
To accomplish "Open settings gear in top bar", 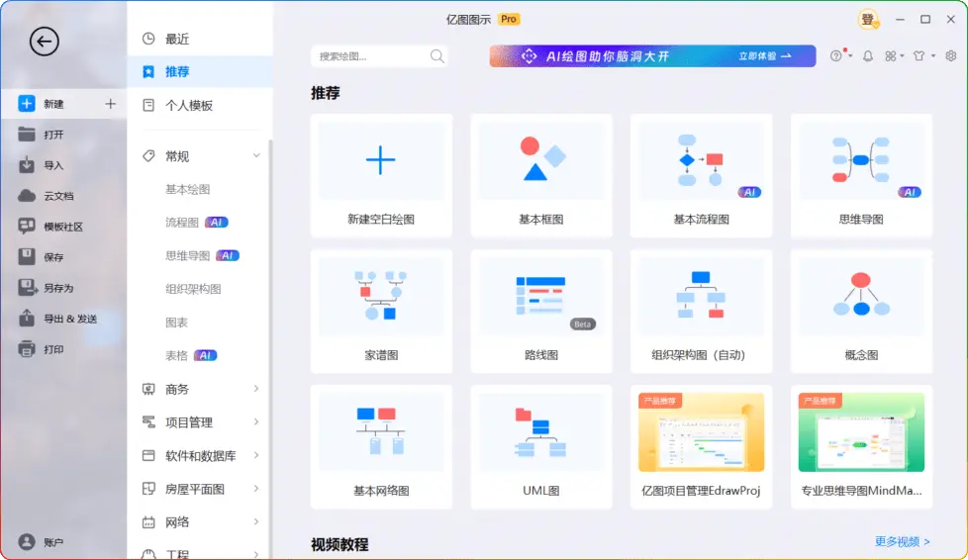I will (x=951, y=56).
